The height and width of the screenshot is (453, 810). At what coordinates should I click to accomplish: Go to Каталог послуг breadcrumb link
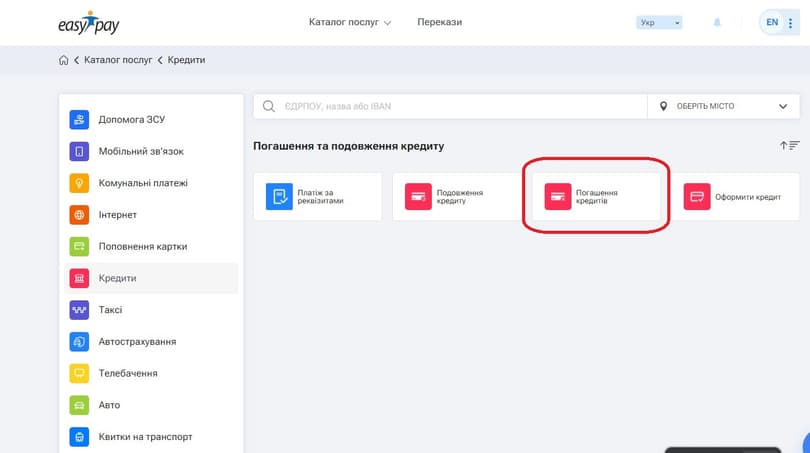point(118,60)
